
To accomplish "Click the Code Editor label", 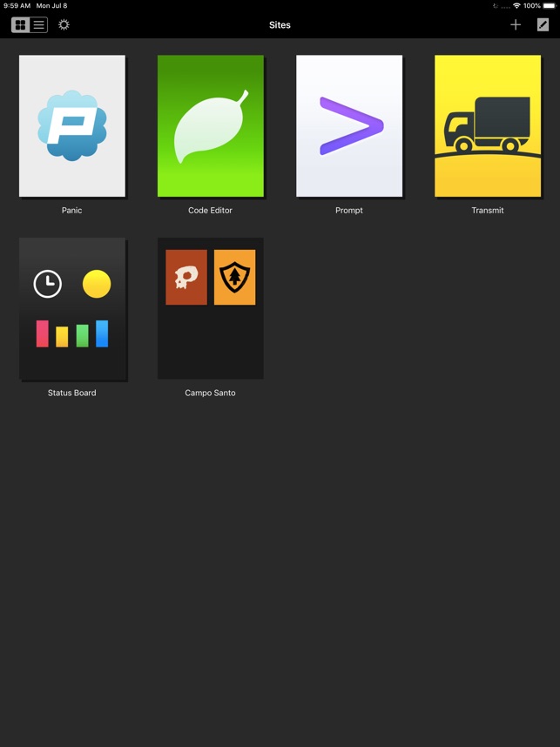I will pyautogui.click(x=210, y=210).
